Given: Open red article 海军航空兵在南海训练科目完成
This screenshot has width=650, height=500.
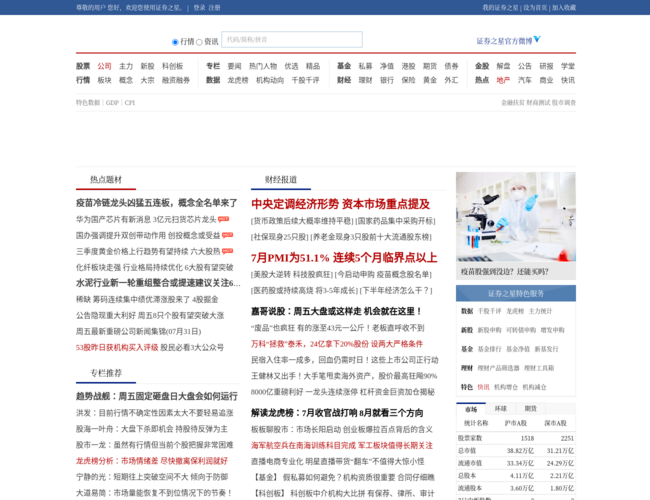Looking at the screenshot, I should point(342,445).
